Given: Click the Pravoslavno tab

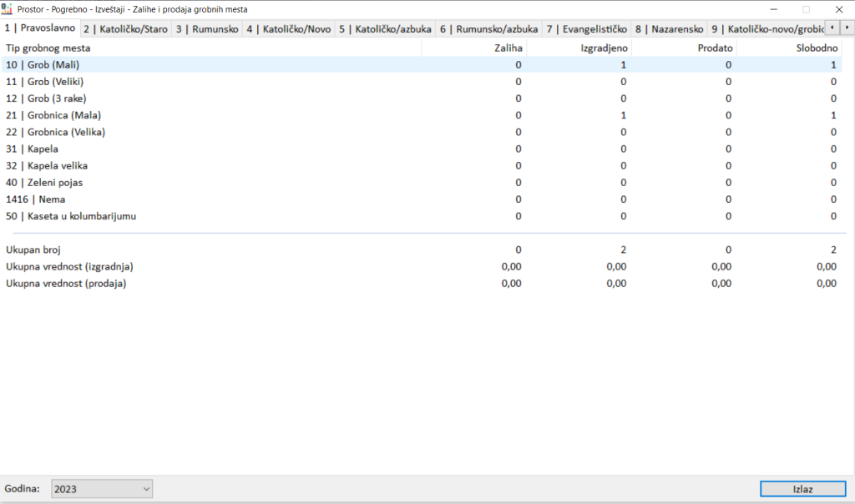Looking at the screenshot, I should point(40,28).
